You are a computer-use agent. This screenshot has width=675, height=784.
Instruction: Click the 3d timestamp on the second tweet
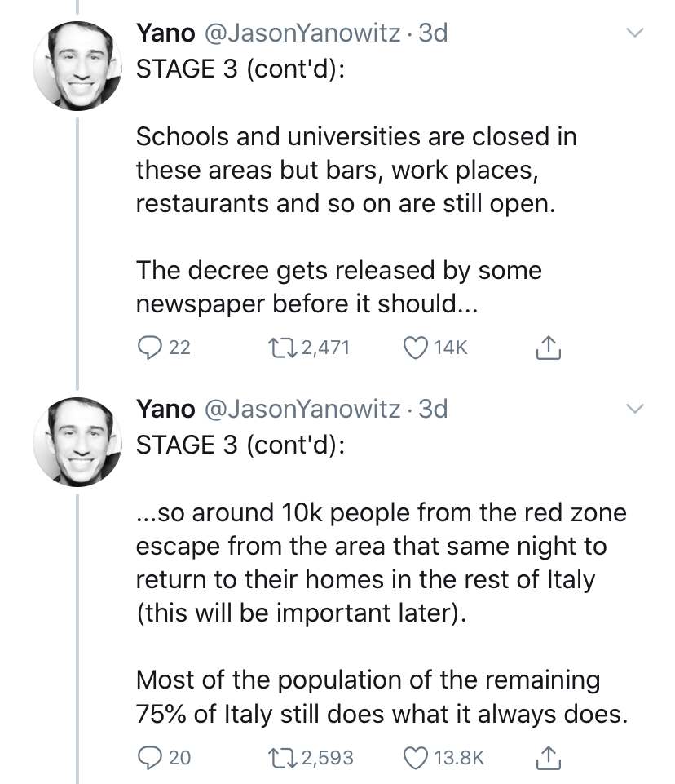click(432, 409)
